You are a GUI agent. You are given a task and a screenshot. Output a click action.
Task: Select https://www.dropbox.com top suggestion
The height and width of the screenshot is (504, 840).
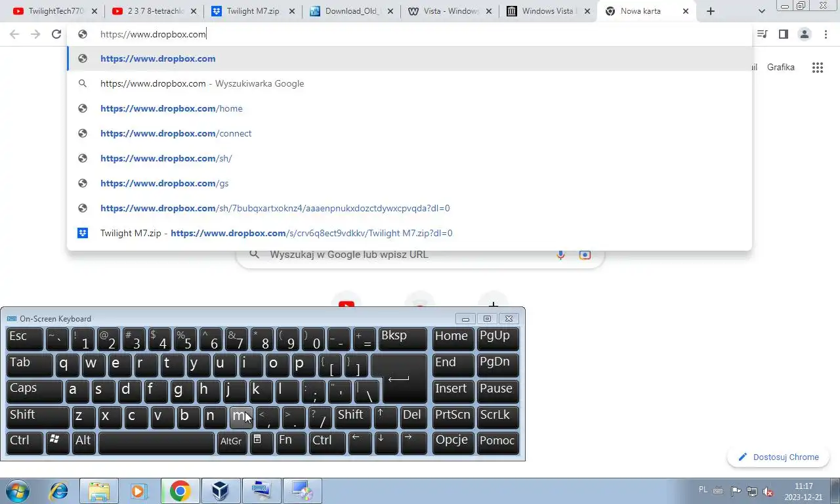pos(409,58)
